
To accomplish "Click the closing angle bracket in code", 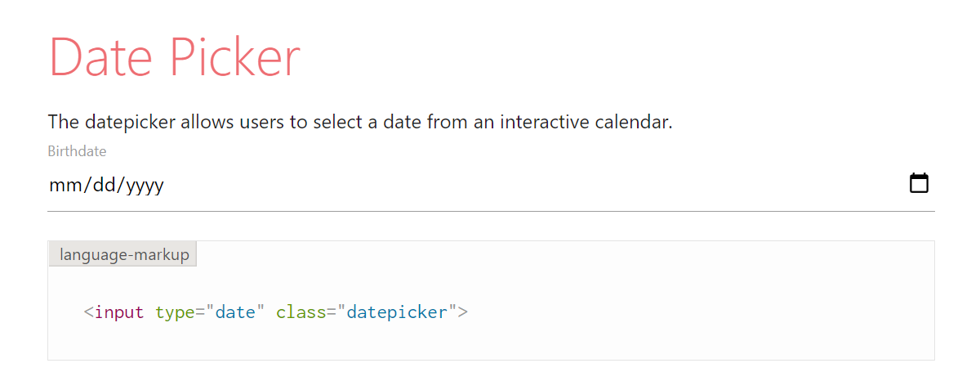I will (x=463, y=312).
